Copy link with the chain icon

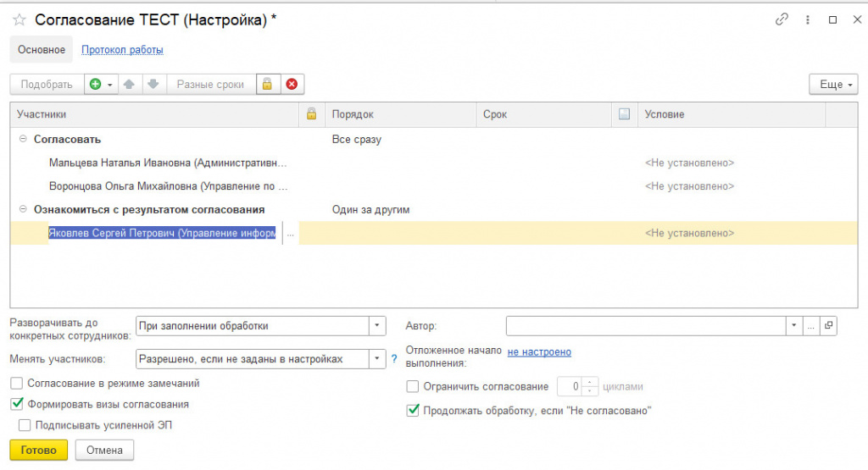pyautogui.click(x=782, y=20)
